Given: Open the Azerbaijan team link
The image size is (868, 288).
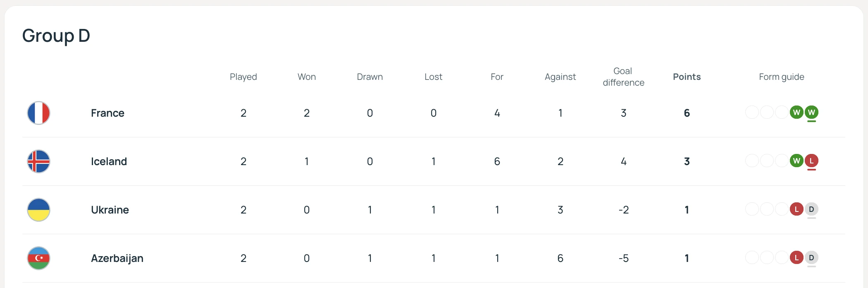Looking at the screenshot, I should [x=117, y=258].
